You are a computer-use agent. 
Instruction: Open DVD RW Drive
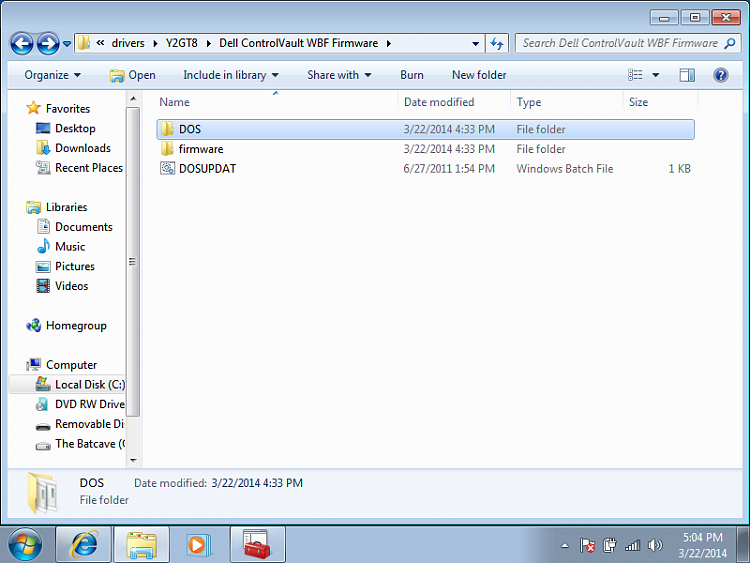(90, 404)
